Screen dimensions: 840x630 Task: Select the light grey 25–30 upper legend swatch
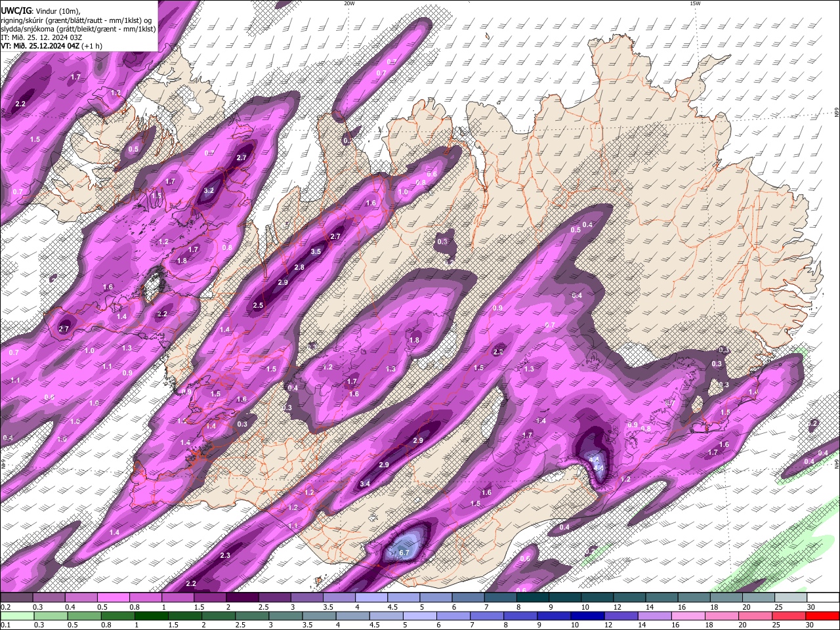tap(791, 598)
